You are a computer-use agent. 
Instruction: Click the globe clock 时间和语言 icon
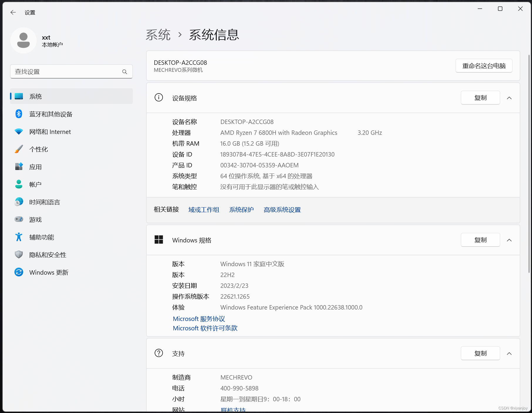[19, 202]
